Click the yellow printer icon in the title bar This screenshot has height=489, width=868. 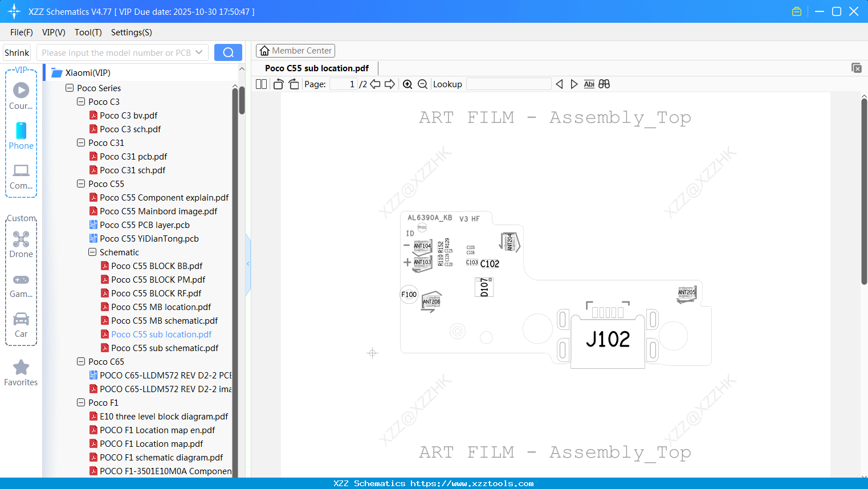pyautogui.click(x=797, y=11)
